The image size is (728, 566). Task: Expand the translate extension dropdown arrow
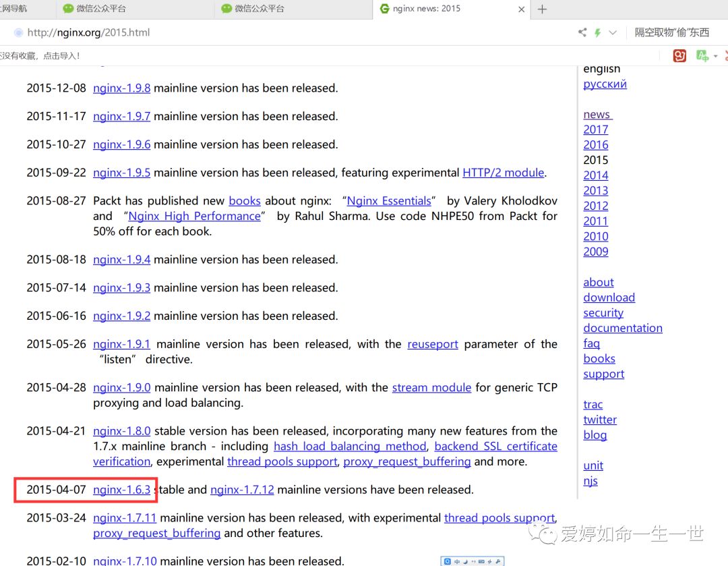[x=715, y=56]
